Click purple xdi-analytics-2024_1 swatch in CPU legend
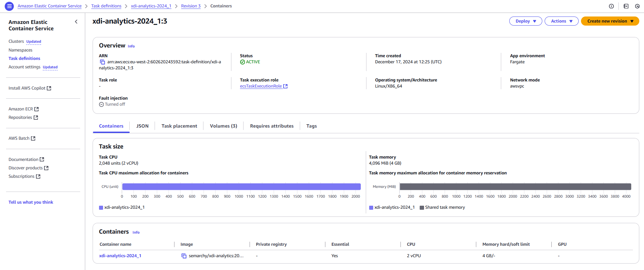 [101, 208]
